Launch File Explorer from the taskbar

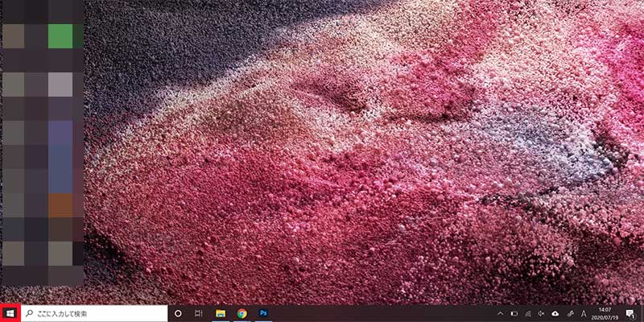pos(221,313)
